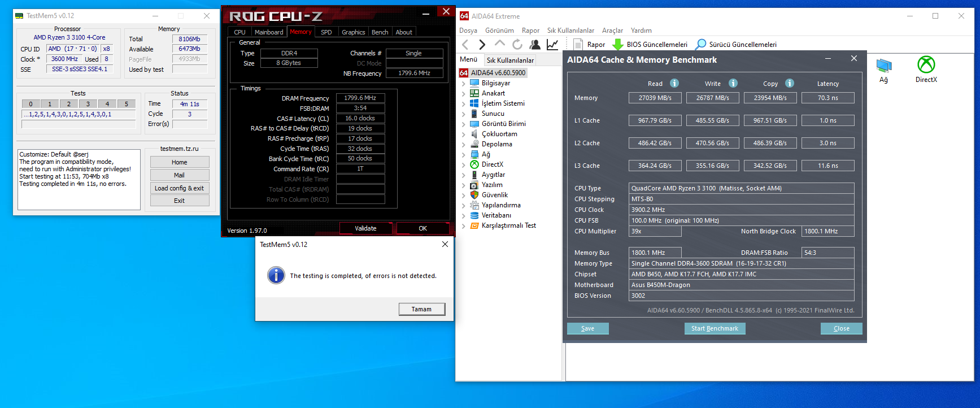Click Load config & exit button

tap(180, 188)
